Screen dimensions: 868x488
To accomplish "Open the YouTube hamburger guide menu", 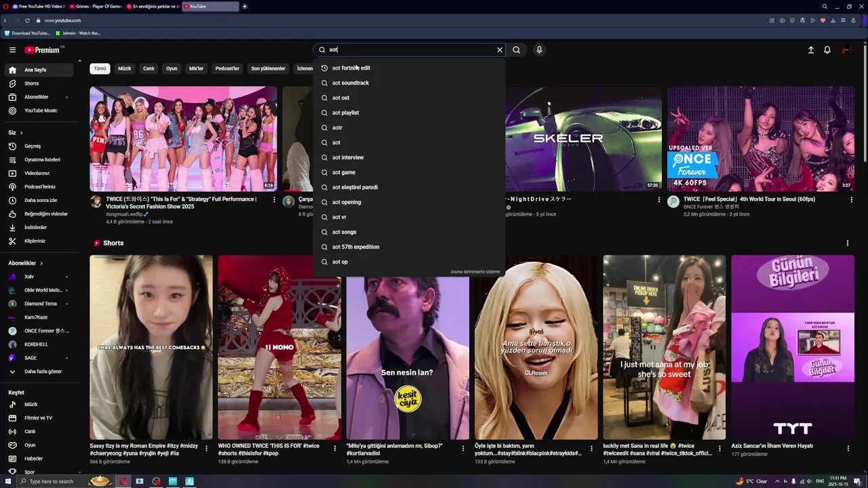I will [12, 49].
